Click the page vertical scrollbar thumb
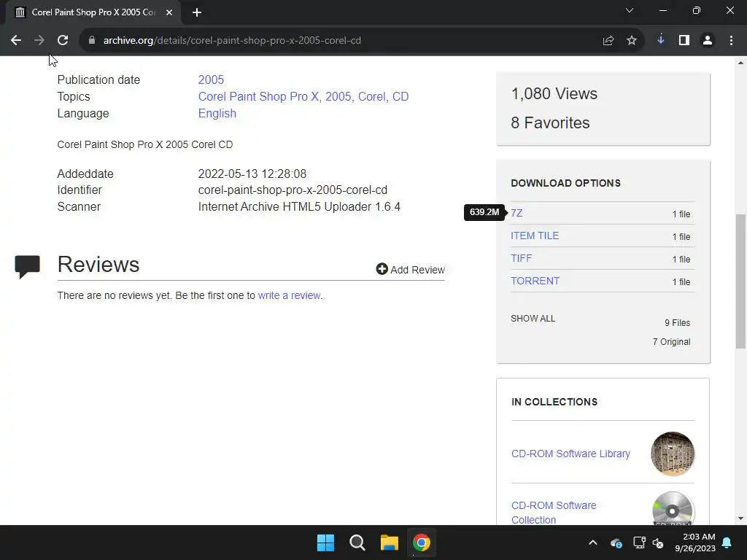Image resolution: width=747 pixels, height=560 pixels. click(740, 281)
